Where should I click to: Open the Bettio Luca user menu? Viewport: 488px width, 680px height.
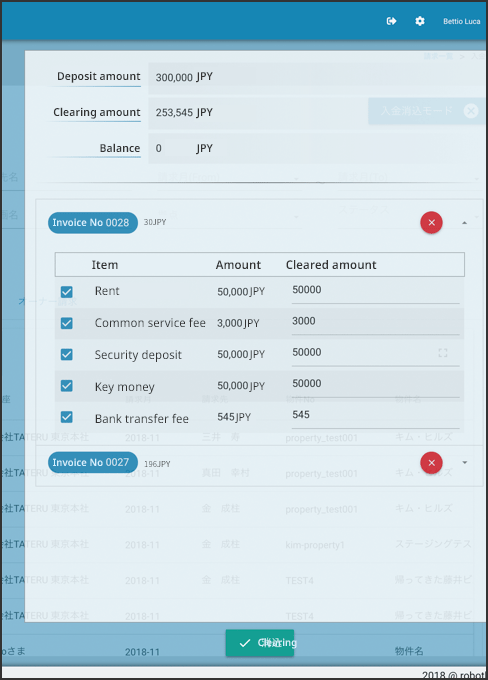462,21
